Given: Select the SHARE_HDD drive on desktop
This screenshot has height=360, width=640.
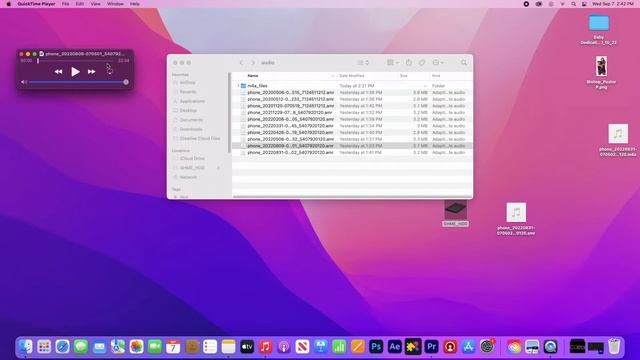Looking at the screenshot, I should tap(456, 213).
